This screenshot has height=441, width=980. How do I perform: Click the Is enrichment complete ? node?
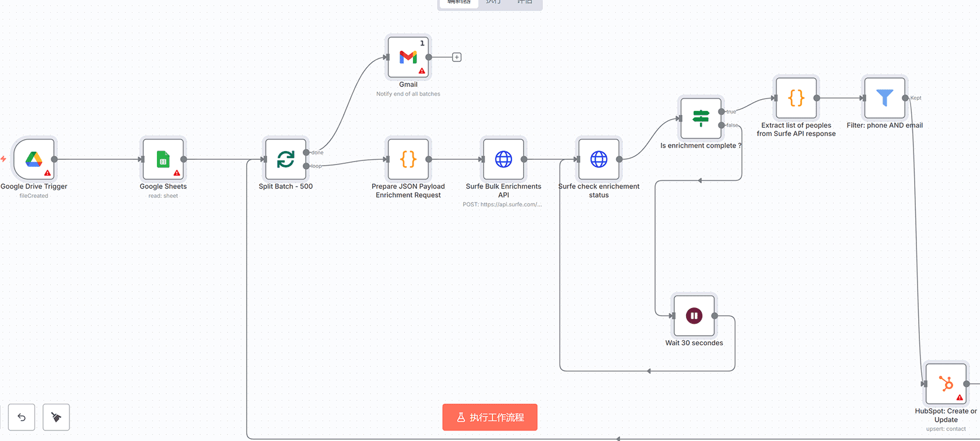pyautogui.click(x=701, y=118)
